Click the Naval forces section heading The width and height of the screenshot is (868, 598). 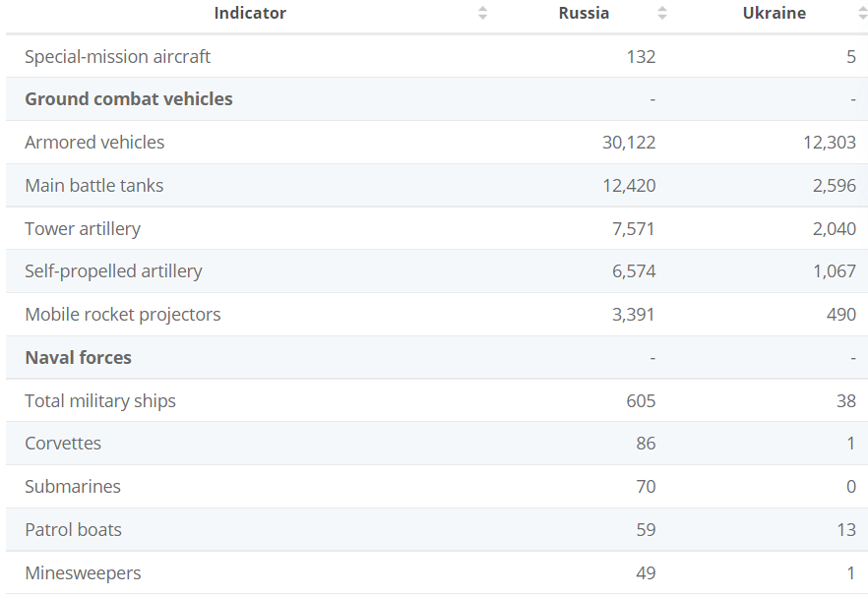tap(78, 358)
